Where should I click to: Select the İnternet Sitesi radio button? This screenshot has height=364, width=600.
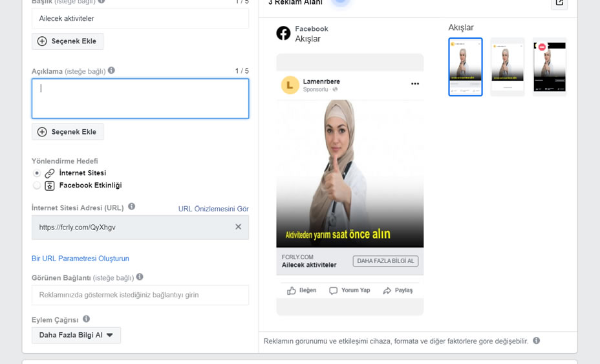coord(37,173)
